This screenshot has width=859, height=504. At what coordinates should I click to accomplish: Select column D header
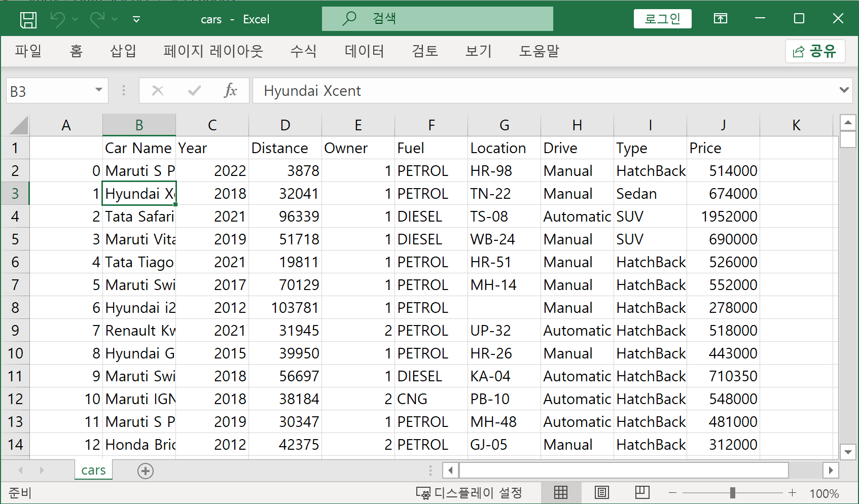[285, 125]
